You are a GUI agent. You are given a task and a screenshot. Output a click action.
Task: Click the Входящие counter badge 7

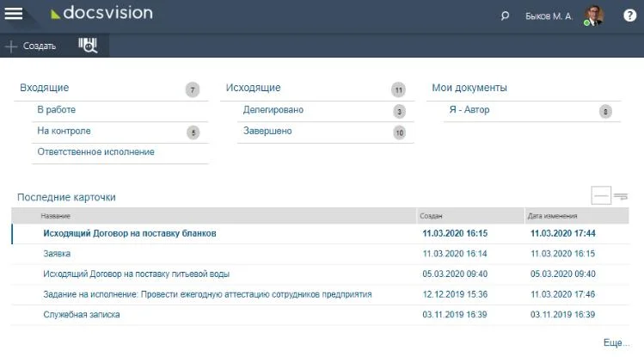pos(193,90)
